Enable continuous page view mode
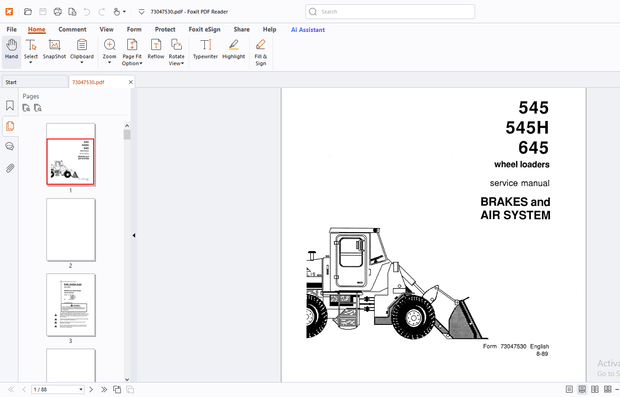Viewport: 620px width, 397px height. tap(582, 389)
